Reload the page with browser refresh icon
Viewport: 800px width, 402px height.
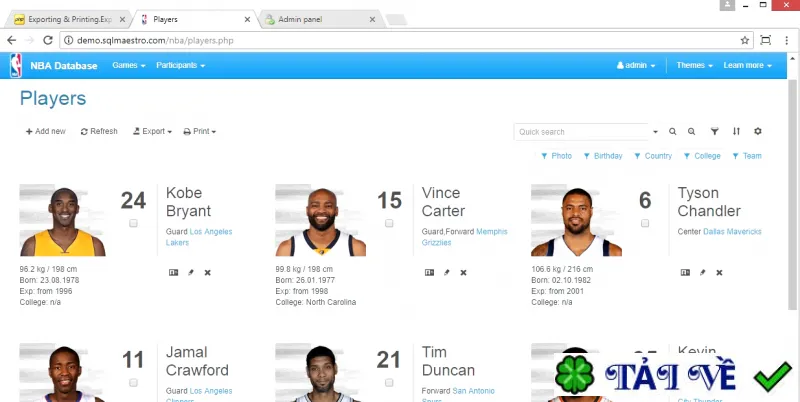coord(47,40)
